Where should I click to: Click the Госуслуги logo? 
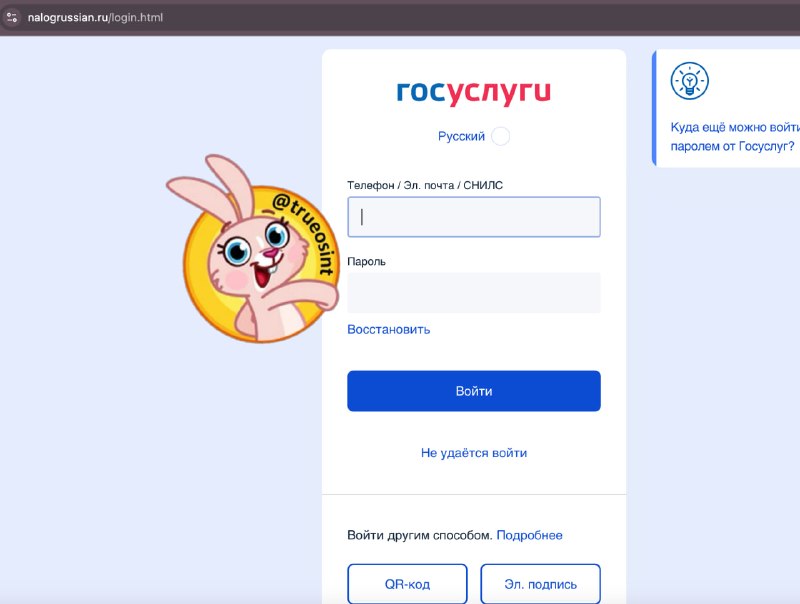click(473, 92)
